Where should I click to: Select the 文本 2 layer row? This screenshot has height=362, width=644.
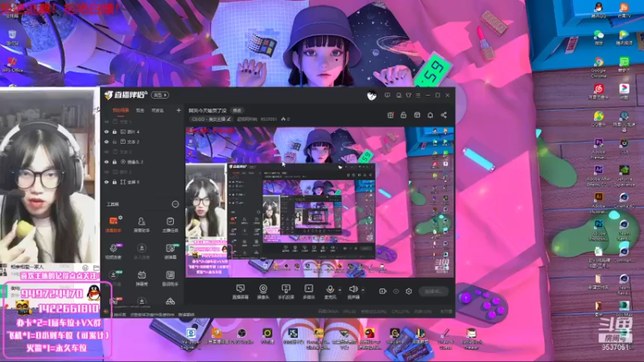click(x=142, y=142)
